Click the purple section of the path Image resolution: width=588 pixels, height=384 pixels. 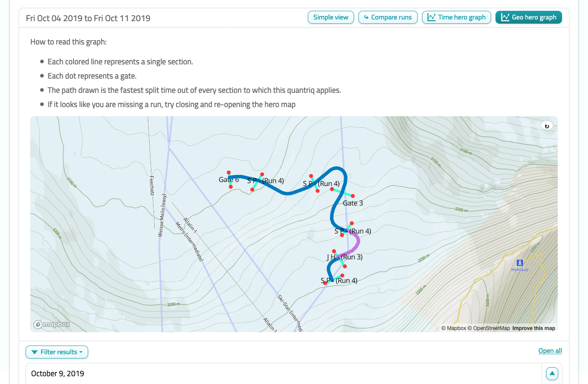click(357, 244)
